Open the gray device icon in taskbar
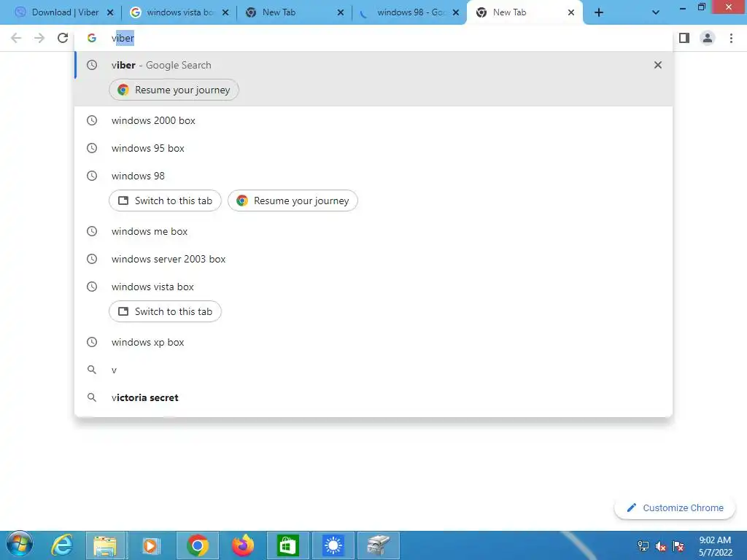The width and height of the screenshot is (747, 560). coord(379,545)
